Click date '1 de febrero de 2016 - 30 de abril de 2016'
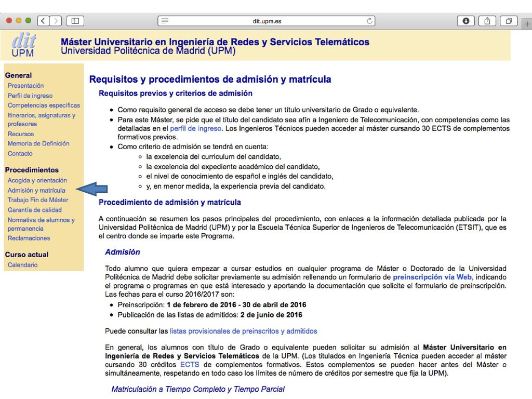Viewport: 532px width, 399px height. coord(236,304)
